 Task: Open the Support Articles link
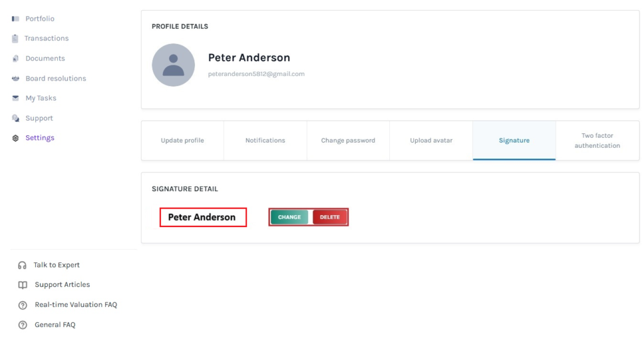click(x=62, y=285)
